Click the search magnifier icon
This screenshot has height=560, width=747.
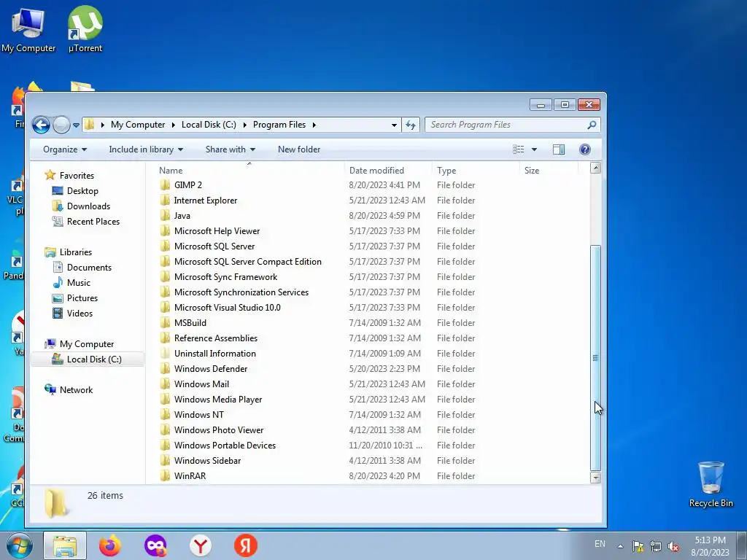point(592,125)
